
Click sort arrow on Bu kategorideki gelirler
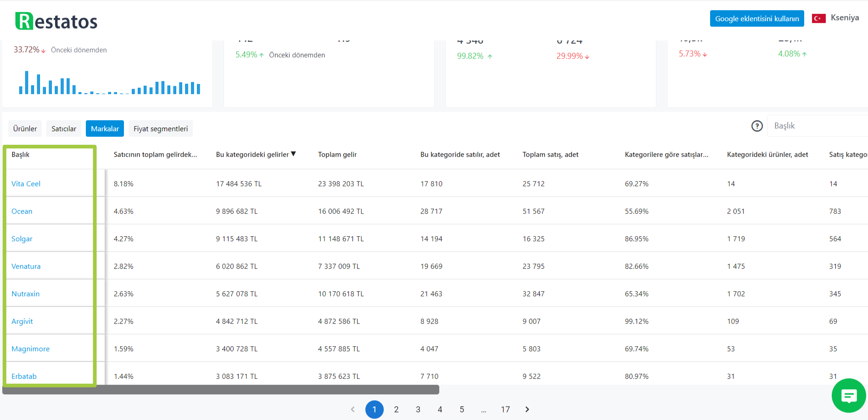pyautogui.click(x=293, y=154)
